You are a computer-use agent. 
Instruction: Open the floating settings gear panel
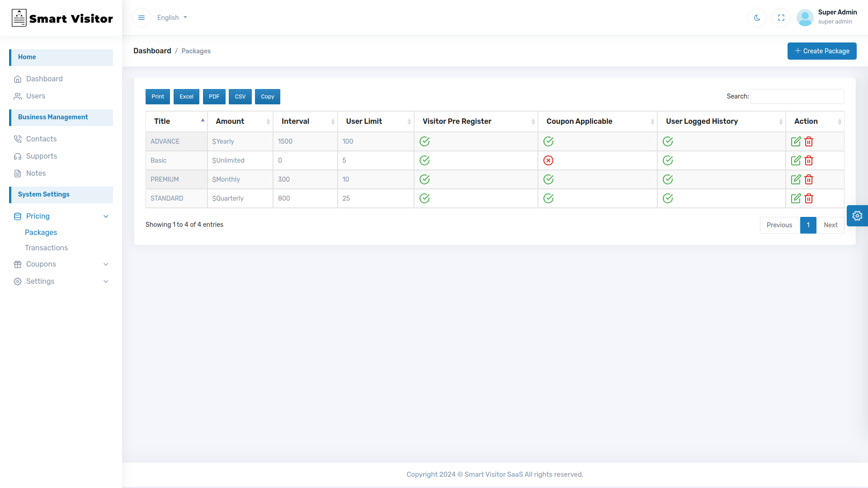point(857,216)
